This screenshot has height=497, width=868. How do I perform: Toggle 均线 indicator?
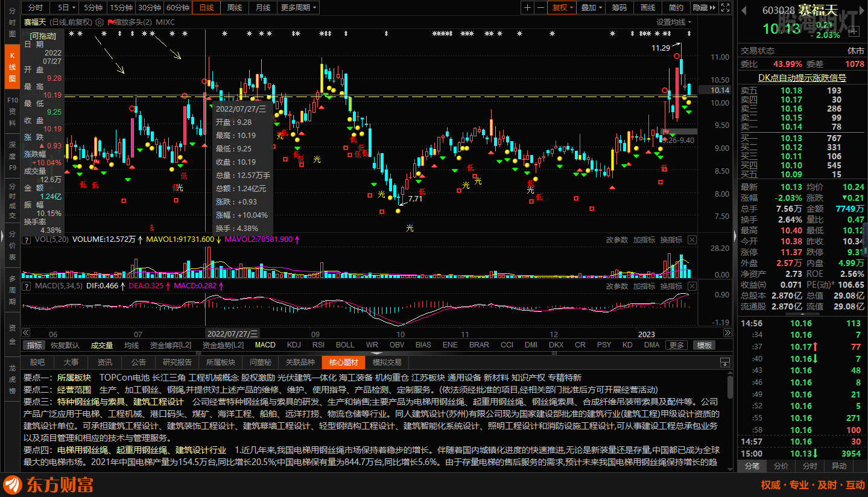pos(131,345)
